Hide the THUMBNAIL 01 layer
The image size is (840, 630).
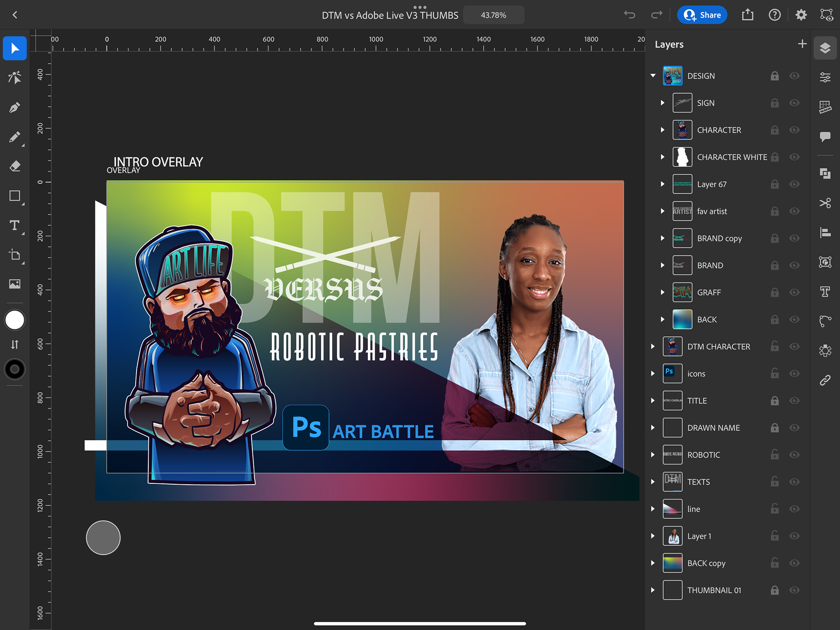[x=794, y=590]
